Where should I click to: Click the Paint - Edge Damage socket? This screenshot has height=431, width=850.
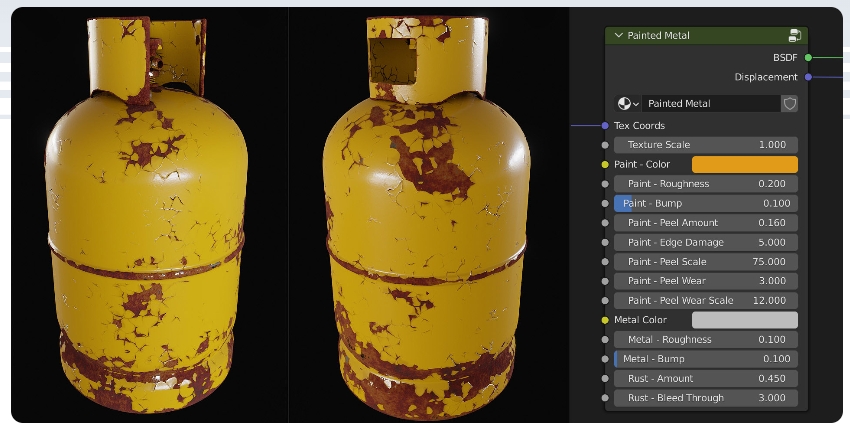click(x=605, y=242)
